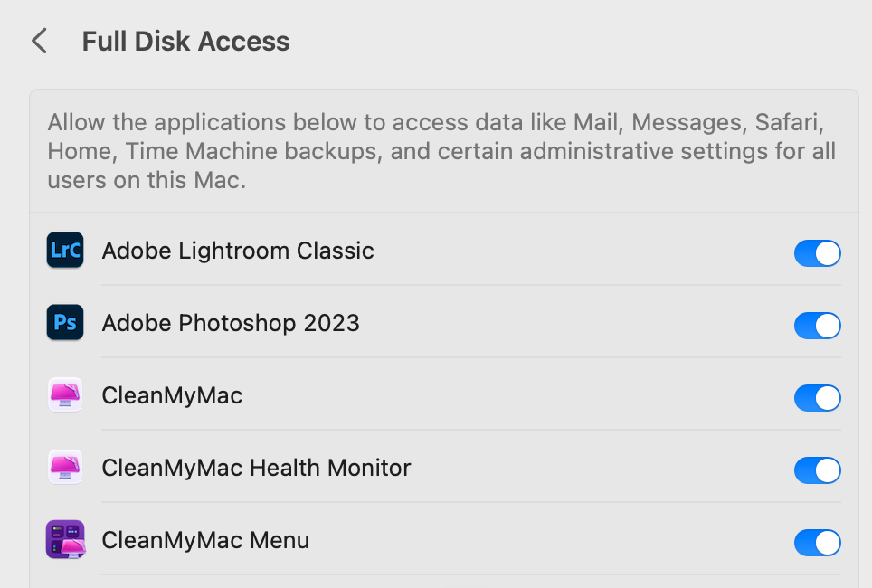Screen dimensions: 872x588
Task: Click the Full Disk Access page title
Action: pos(185,42)
